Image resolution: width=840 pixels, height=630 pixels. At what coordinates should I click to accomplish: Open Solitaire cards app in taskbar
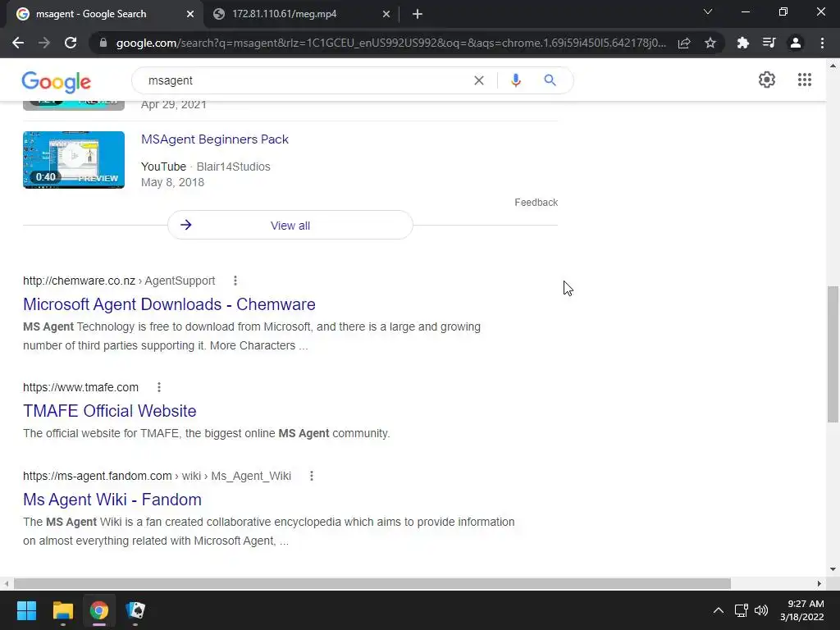pos(135,610)
